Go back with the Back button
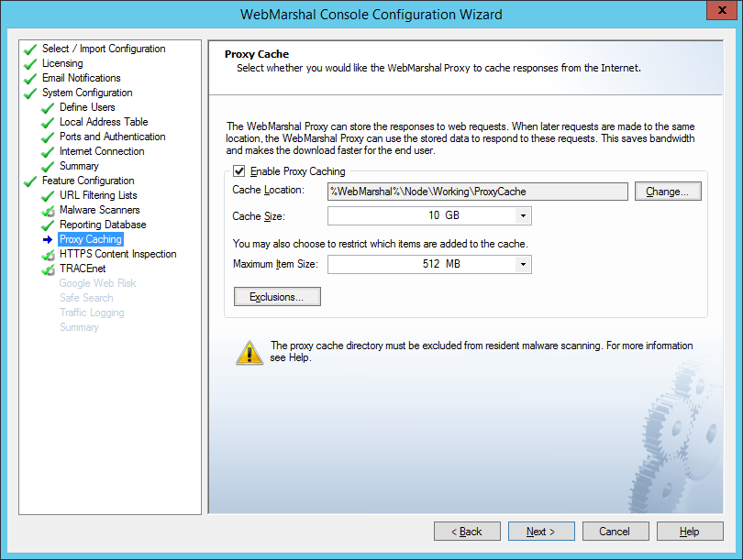This screenshot has width=743, height=560. 467,532
